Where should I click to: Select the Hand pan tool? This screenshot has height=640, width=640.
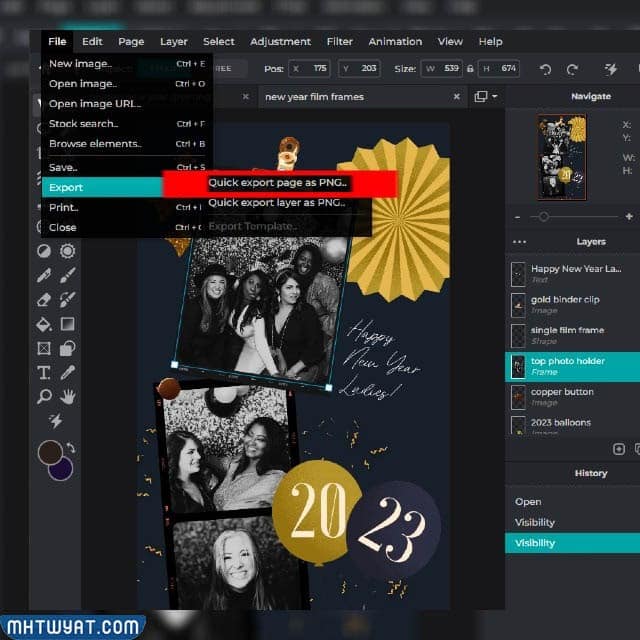[67, 396]
